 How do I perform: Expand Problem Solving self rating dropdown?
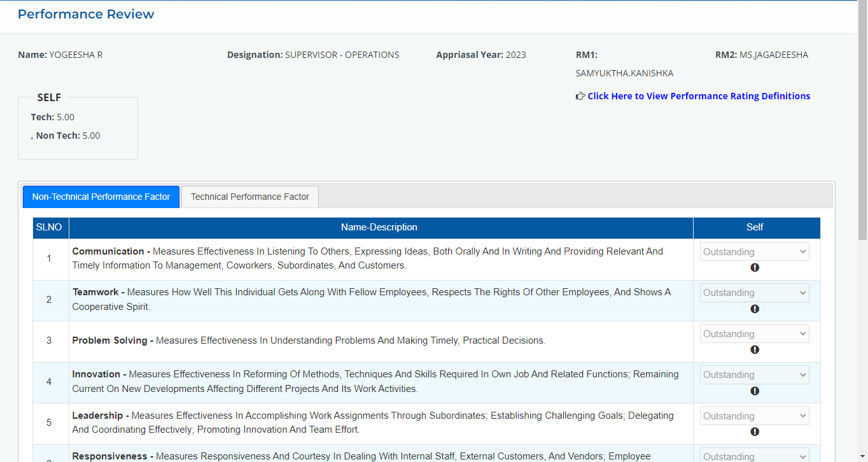(x=754, y=333)
